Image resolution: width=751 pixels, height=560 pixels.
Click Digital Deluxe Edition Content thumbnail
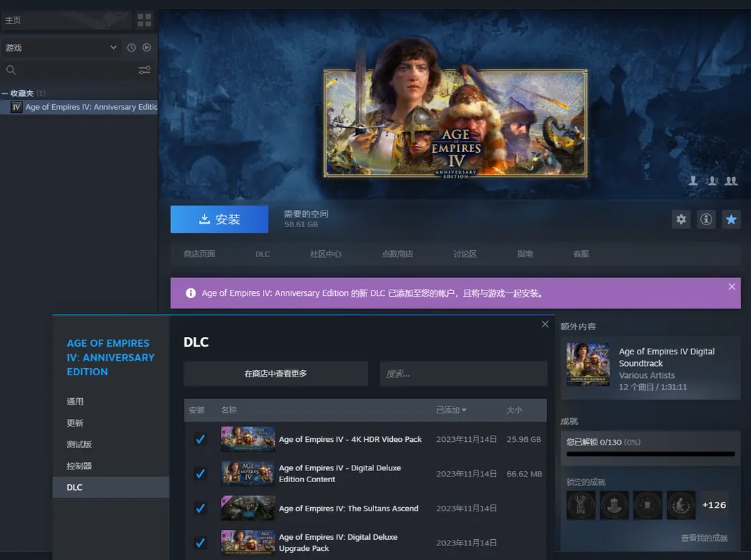point(248,473)
